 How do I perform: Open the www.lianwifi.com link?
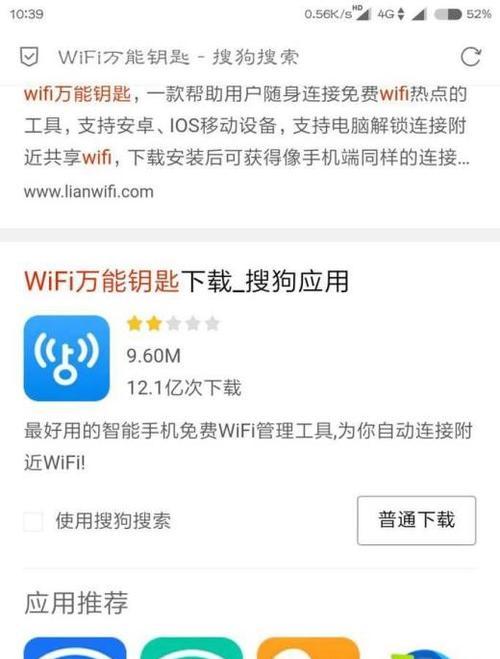tap(89, 192)
